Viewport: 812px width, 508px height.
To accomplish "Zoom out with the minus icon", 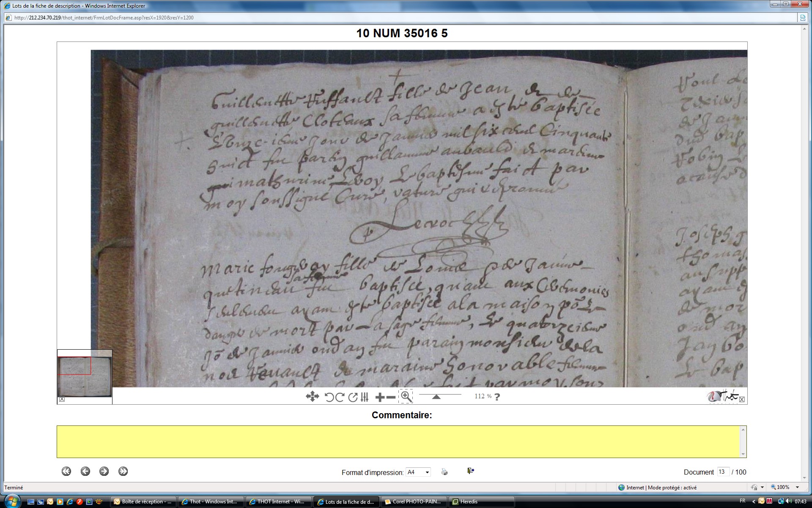I will [391, 397].
